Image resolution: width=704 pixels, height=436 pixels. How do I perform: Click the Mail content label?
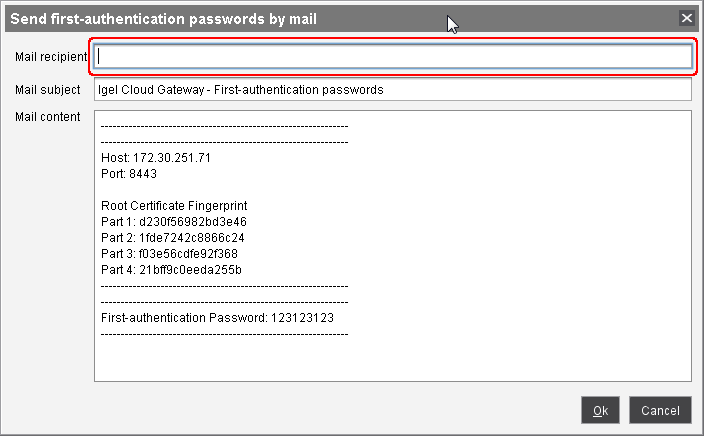point(47,117)
